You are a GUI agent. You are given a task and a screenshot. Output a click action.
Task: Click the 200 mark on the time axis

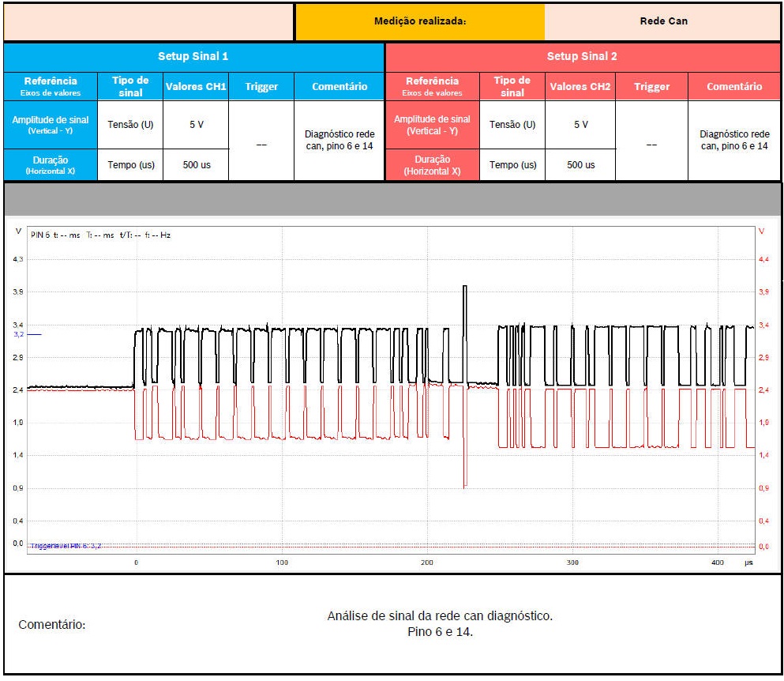(427, 562)
